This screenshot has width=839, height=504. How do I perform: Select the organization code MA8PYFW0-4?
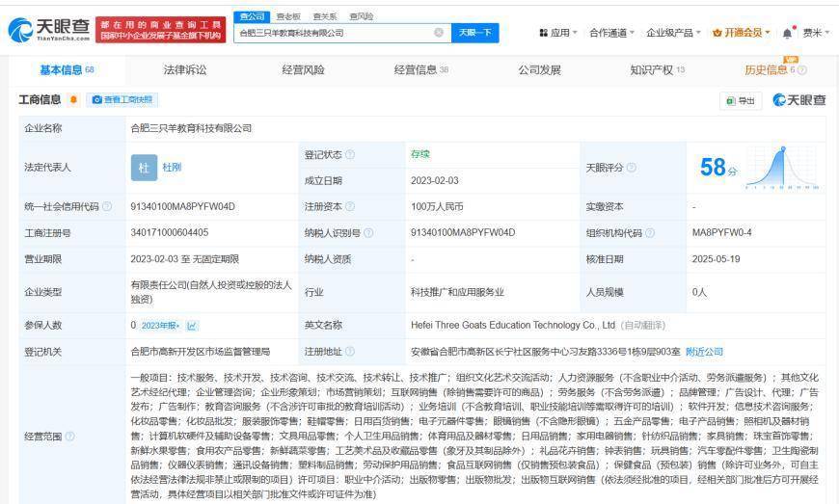coord(721,232)
